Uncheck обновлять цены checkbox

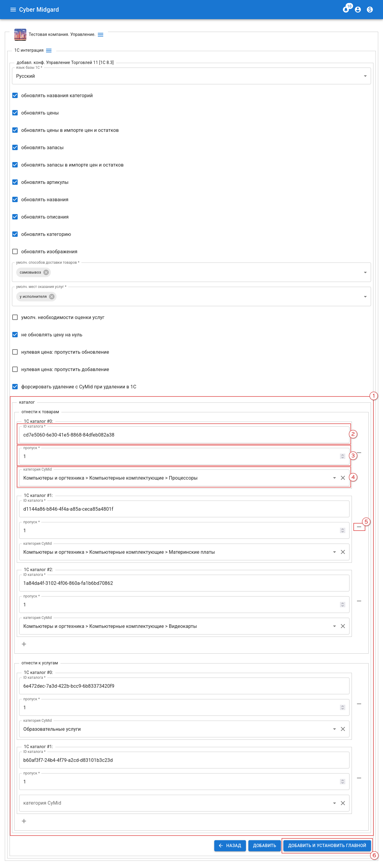pyautogui.click(x=15, y=113)
